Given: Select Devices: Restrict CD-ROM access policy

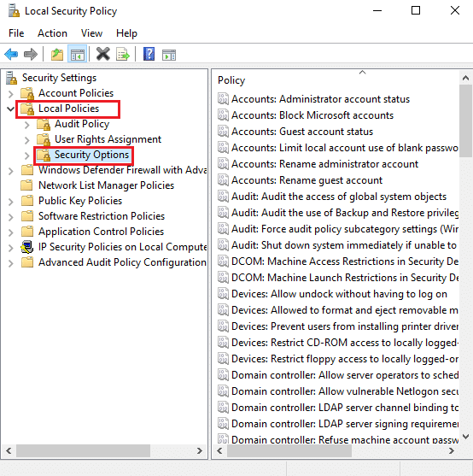Looking at the screenshot, I should point(344,343).
